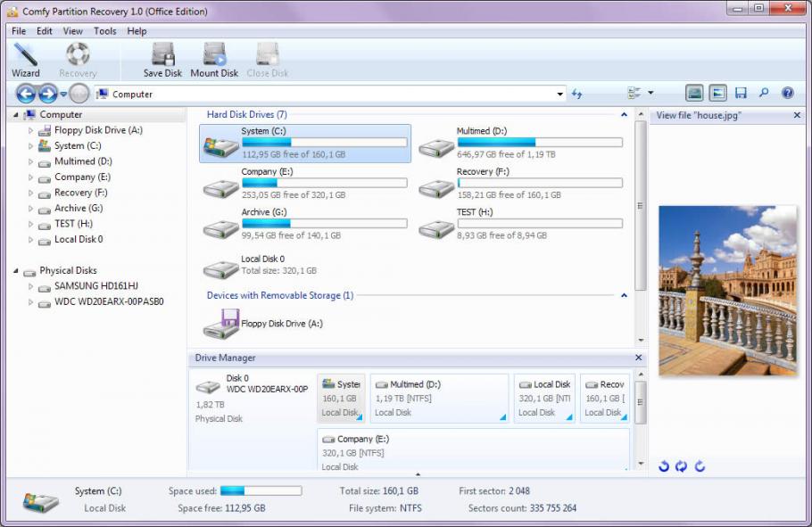Collapse the Hard Disk Drives section
The width and height of the screenshot is (812, 527).
[625, 114]
